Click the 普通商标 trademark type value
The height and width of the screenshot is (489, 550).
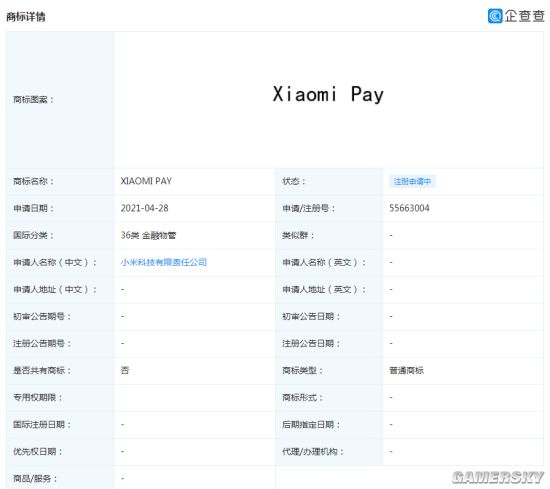[x=406, y=370]
